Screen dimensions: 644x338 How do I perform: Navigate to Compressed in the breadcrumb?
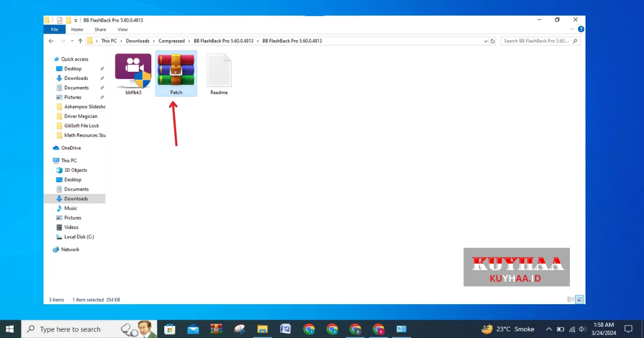pos(171,41)
